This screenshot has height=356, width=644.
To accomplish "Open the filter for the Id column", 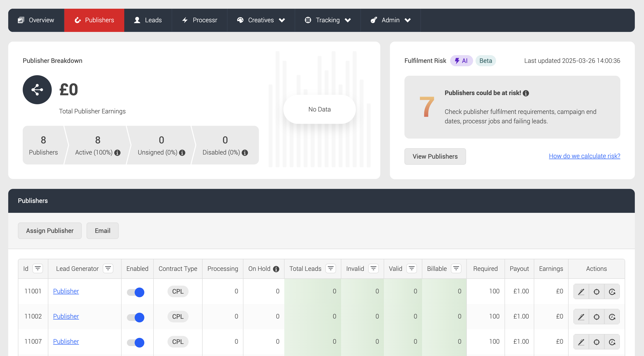I will (38, 268).
